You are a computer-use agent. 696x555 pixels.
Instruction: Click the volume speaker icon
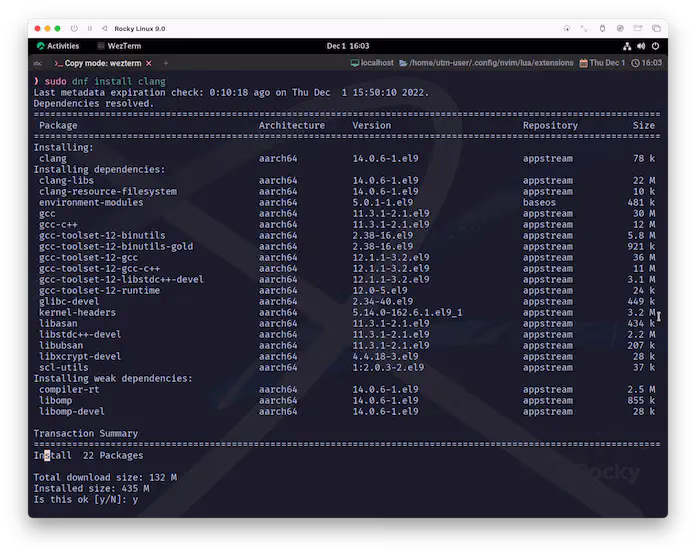(641, 46)
